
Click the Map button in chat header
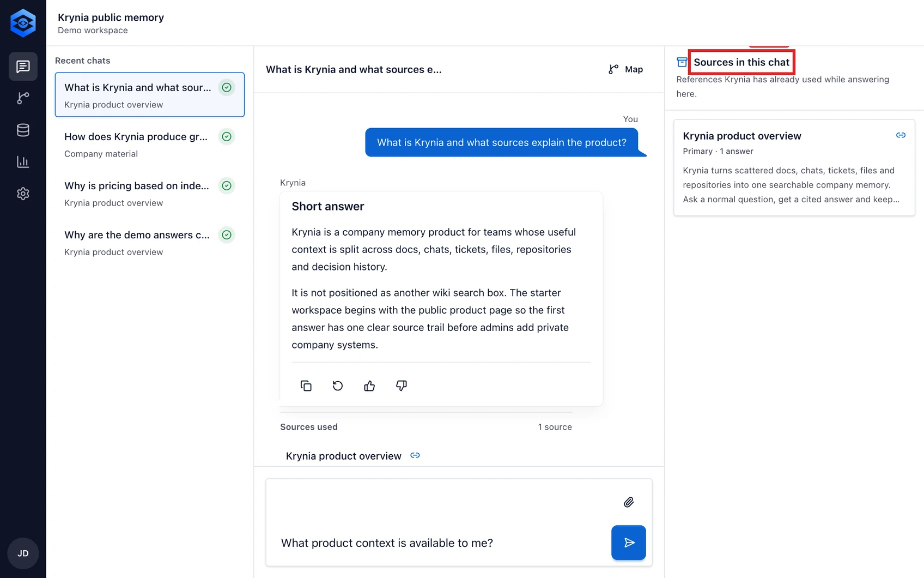625,69
